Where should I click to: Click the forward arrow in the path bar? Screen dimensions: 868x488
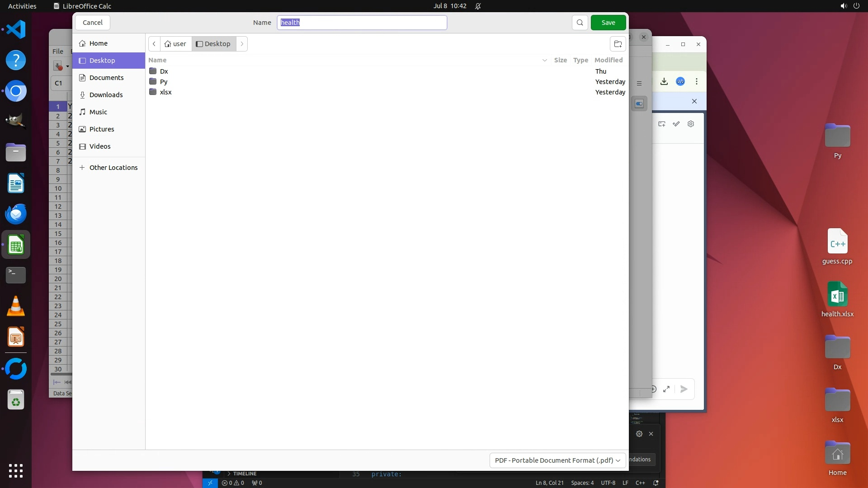pyautogui.click(x=242, y=44)
